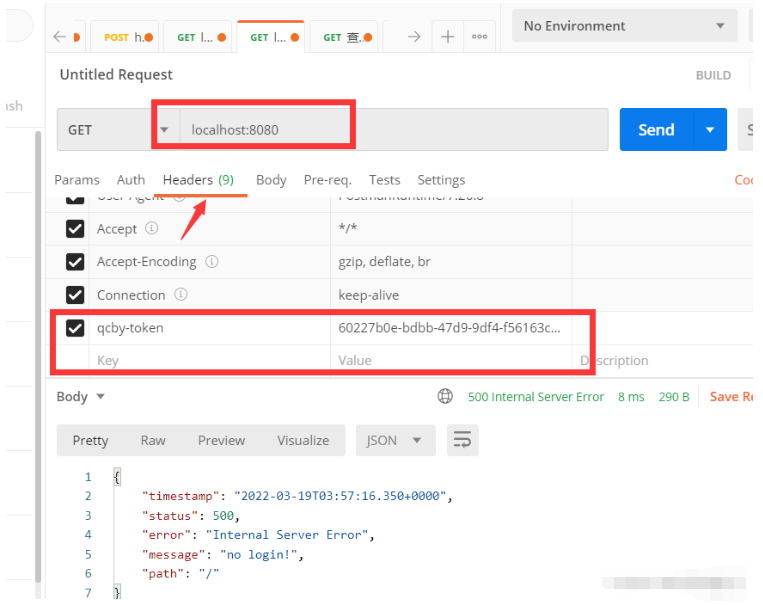Click the 290 B response size
The height and width of the screenshot is (606, 763).
(674, 397)
